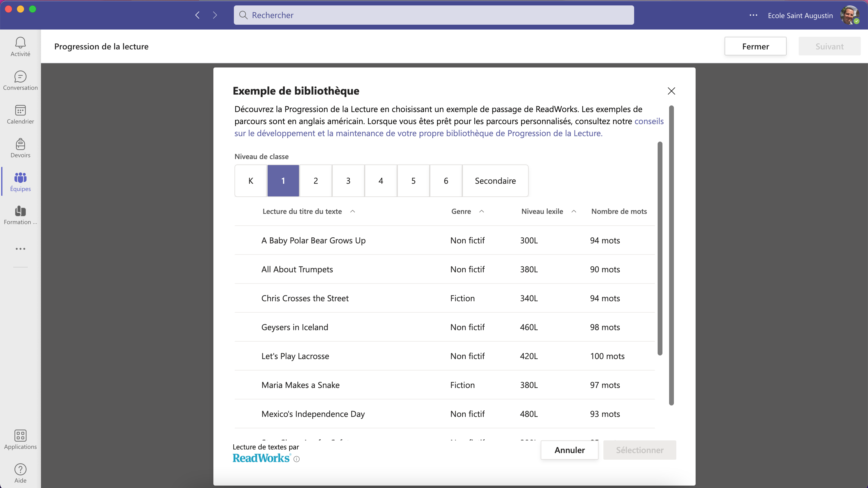Open the conseils sur le développement link
The image size is (868, 488).
pyautogui.click(x=418, y=133)
